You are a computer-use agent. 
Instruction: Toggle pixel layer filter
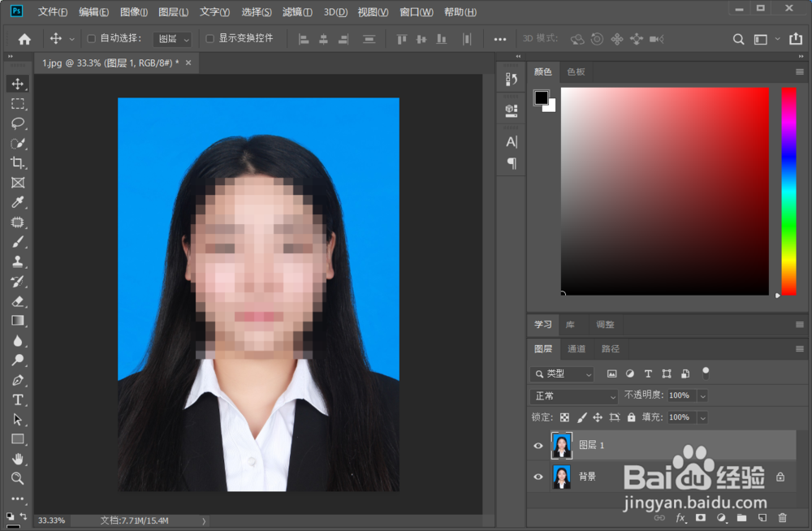pyautogui.click(x=611, y=373)
